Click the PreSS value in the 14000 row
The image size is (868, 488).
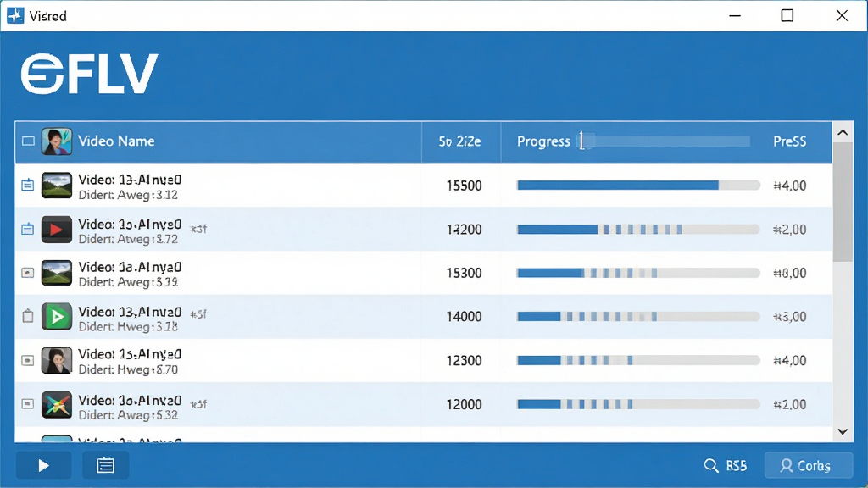point(790,317)
